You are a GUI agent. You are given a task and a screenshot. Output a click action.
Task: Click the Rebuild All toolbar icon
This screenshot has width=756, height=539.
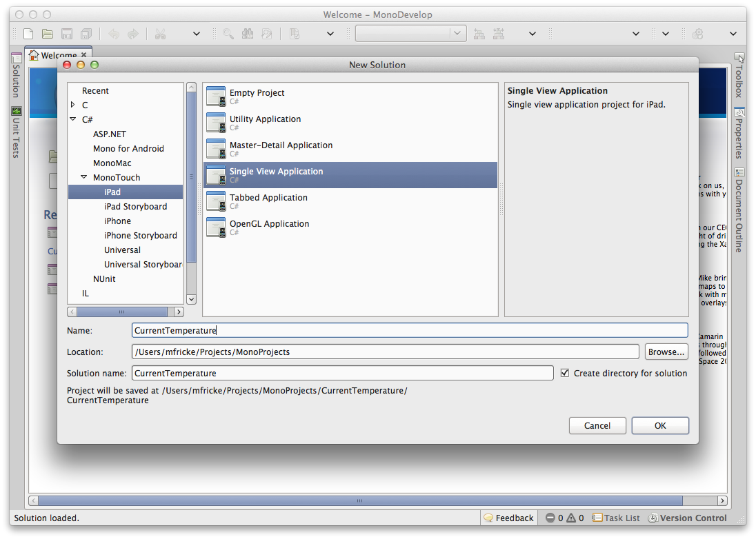(499, 34)
